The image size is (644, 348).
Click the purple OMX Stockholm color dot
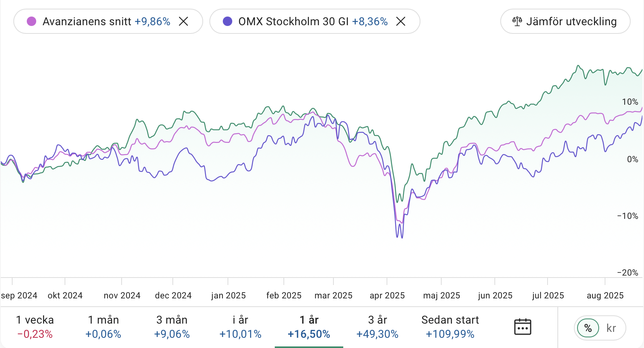coord(228,21)
